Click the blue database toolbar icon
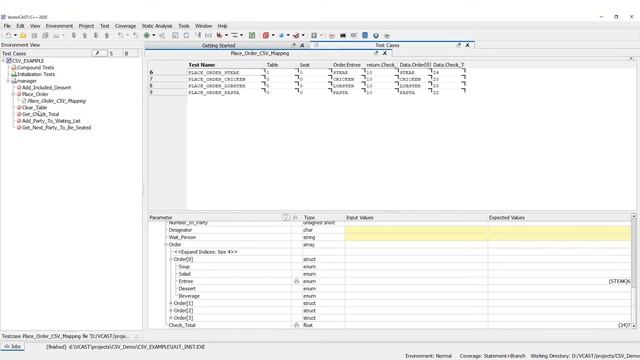 pos(365,36)
